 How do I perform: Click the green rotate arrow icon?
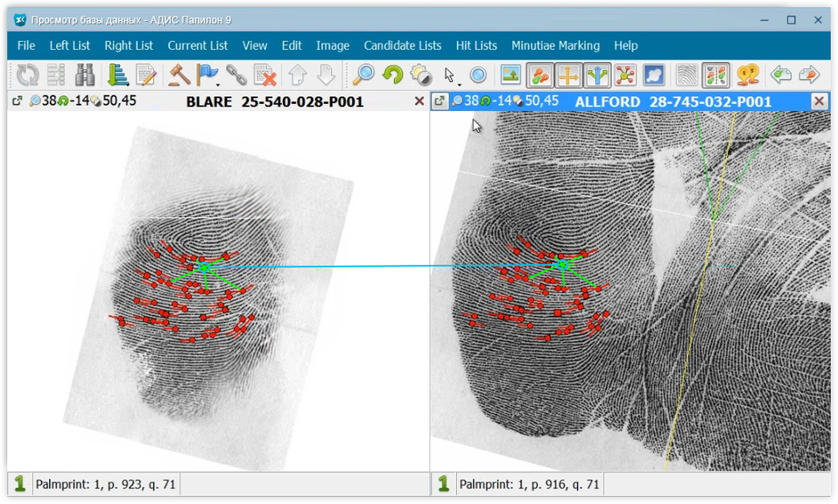coord(392,75)
